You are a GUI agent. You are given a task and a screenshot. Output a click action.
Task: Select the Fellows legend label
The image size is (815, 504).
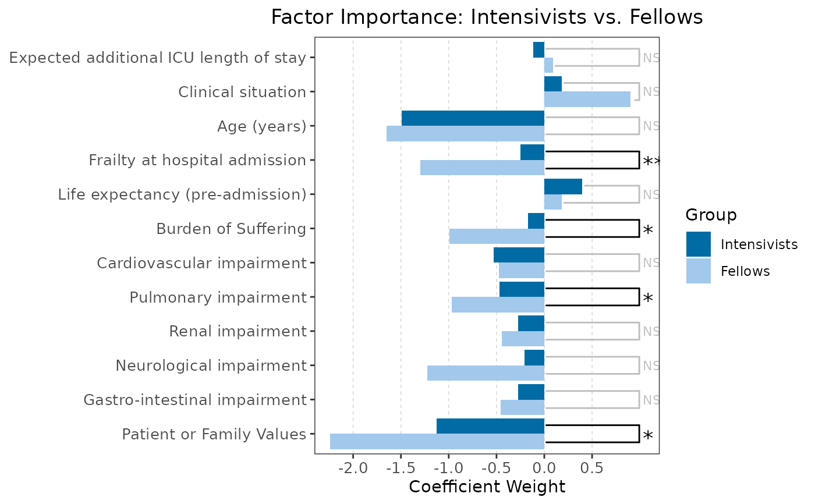(745, 271)
